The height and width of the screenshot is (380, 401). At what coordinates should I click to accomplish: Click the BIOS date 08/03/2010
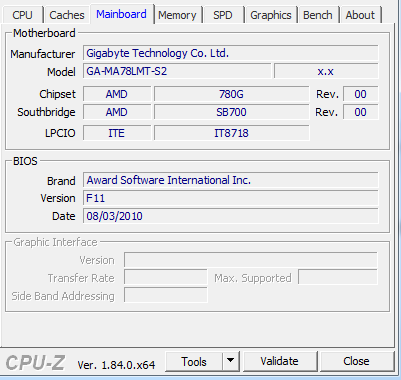click(231, 216)
